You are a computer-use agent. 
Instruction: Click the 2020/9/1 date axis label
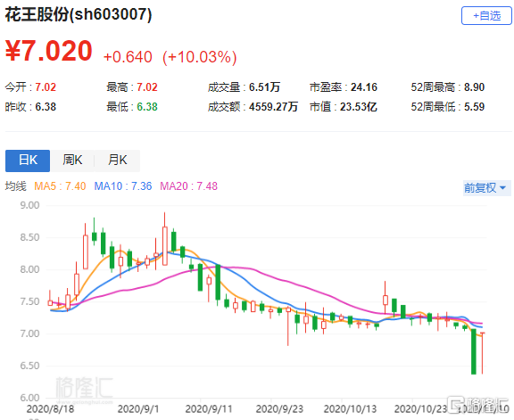tap(138, 409)
